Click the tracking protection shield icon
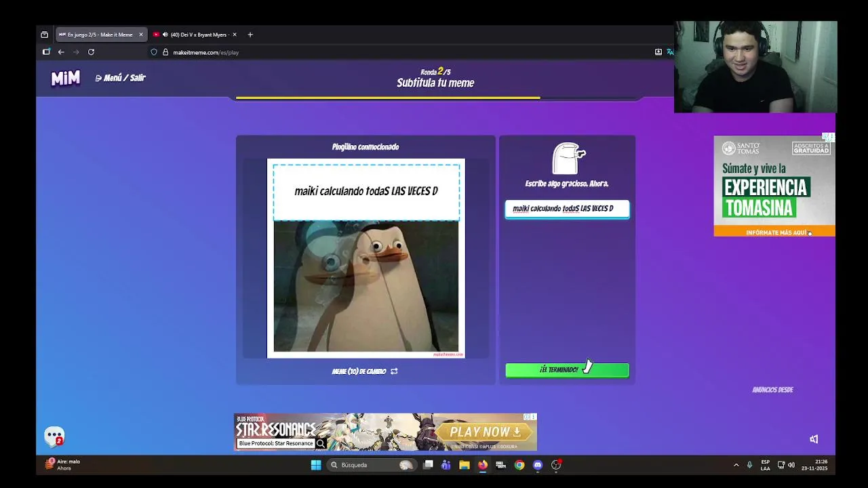The height and width of the screenshot is (488, 868). 154,52
